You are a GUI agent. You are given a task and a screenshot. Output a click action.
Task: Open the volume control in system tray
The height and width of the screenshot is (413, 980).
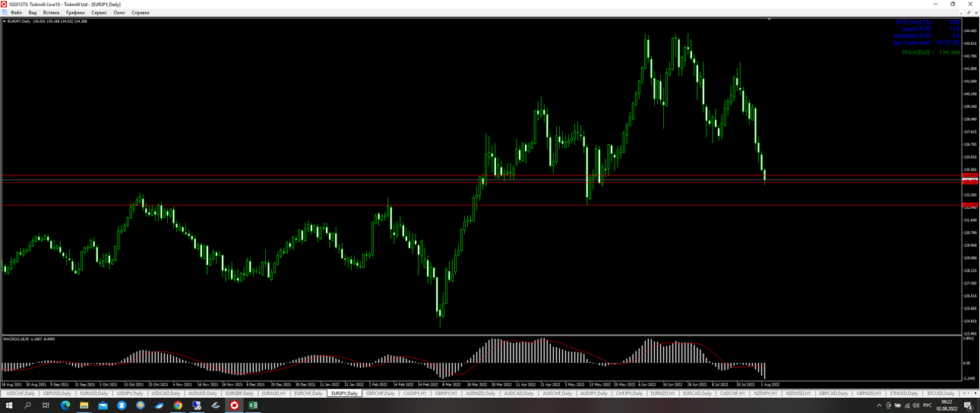pos(916,405)
